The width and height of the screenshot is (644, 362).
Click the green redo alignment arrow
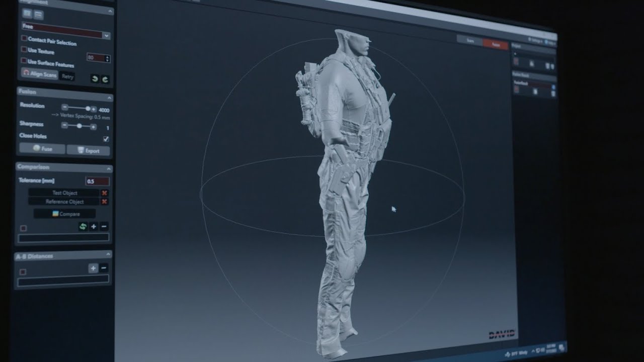(x=105, y=79)
